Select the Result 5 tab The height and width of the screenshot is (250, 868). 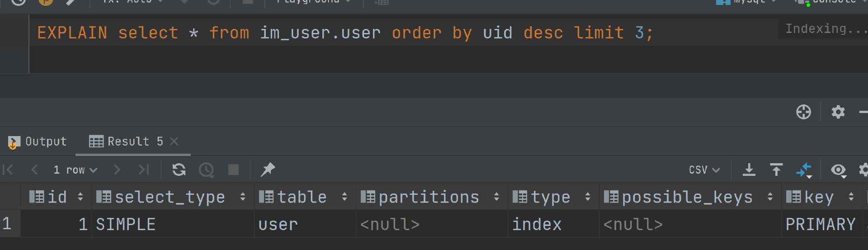click(127, 142)
